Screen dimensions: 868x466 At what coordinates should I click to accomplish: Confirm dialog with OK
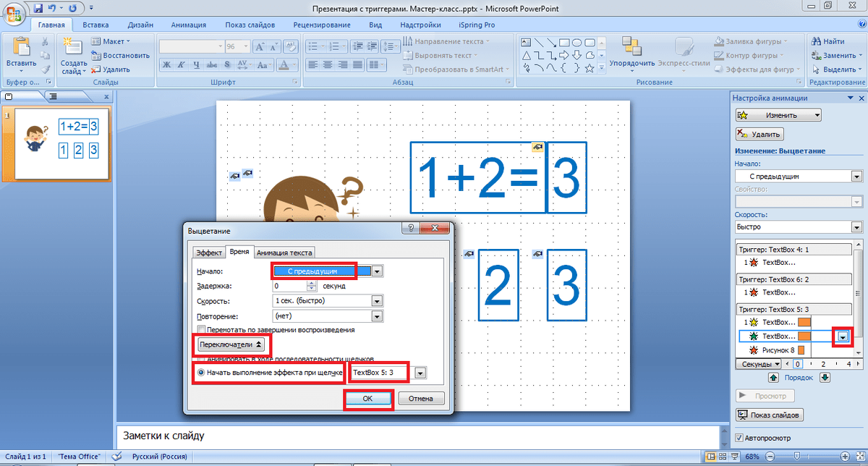coord(368,398)
